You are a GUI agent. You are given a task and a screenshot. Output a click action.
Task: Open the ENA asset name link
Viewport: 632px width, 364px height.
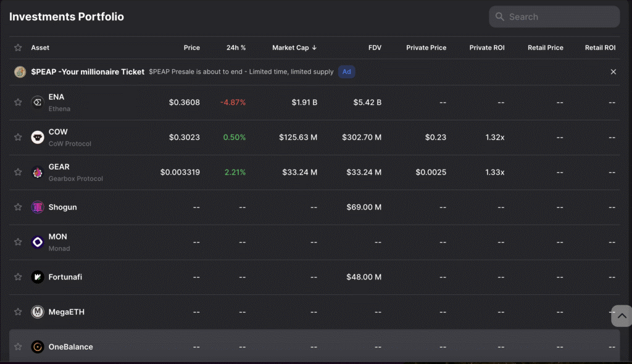56,97
